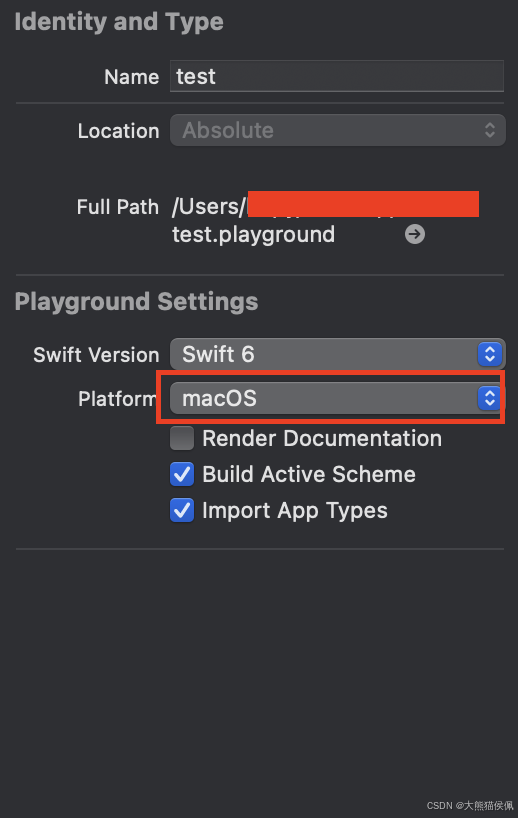Click the blue chevron arrows for Swift Version
This screenshot has width=518, height=818.
[489, 354]
